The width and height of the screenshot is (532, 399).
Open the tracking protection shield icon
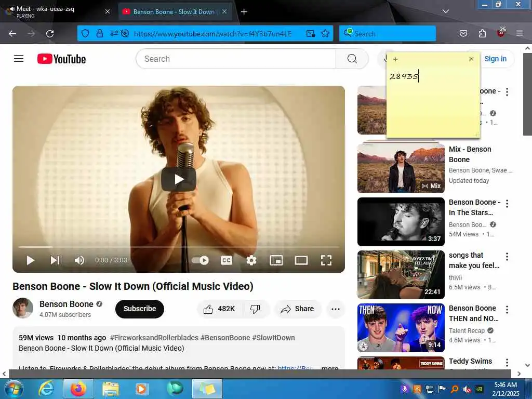85,33
